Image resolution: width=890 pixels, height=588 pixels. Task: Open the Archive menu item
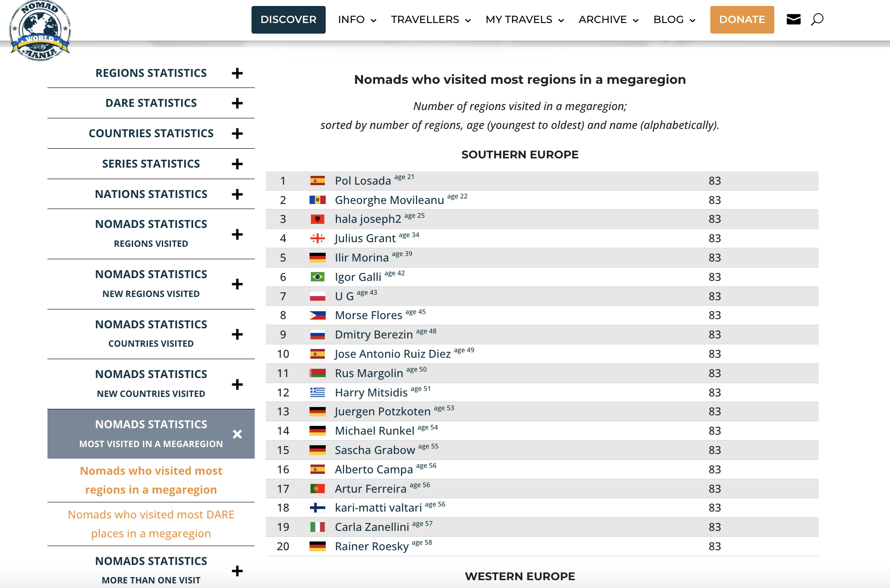609,20
